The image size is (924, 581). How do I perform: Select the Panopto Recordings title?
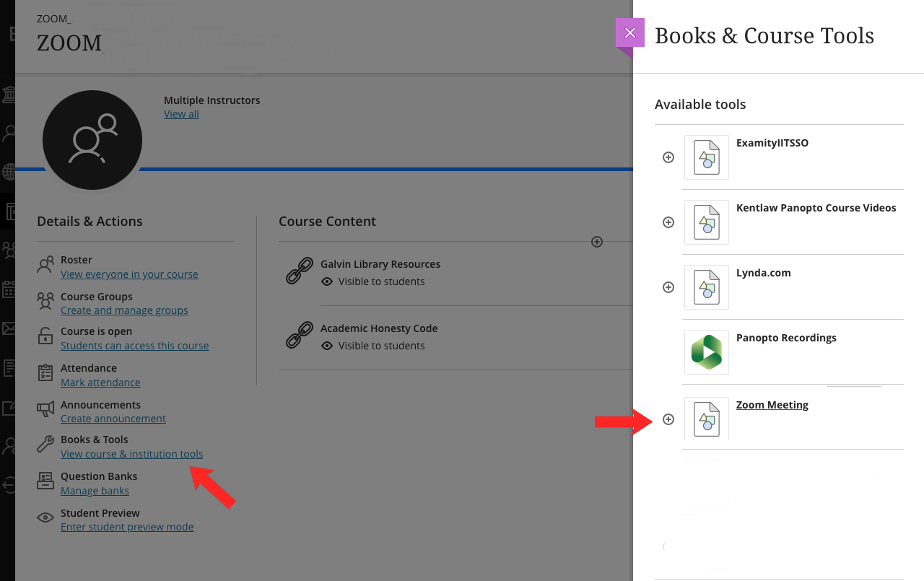(786, 338)
